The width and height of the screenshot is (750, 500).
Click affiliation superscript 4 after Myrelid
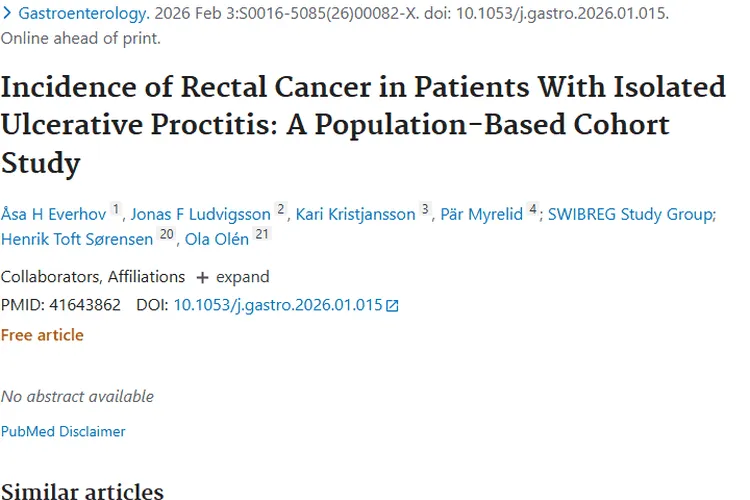533,211
